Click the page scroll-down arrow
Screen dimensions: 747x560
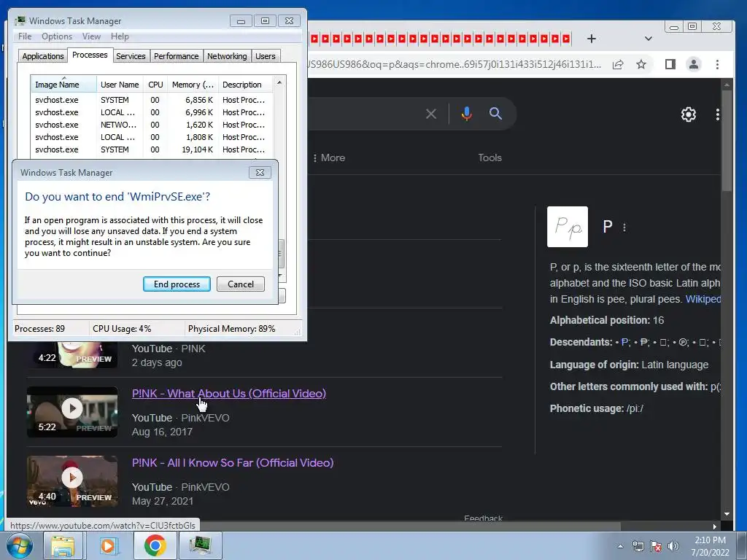click(x=727, y=514)
